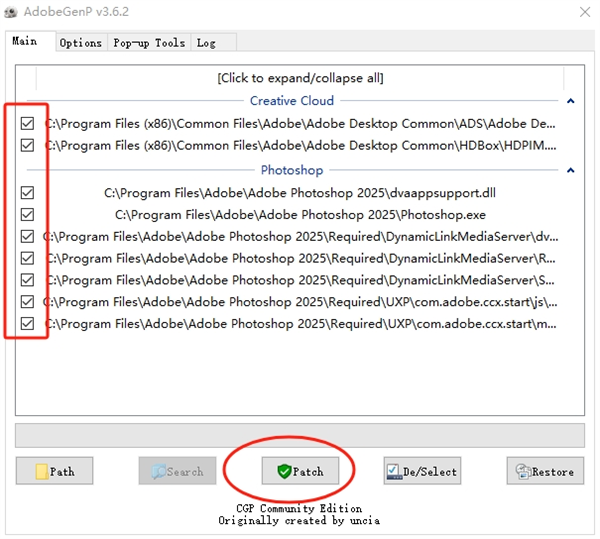600x539 pixels.
Task: Click the empty progress bar
Action: (300, 435)
